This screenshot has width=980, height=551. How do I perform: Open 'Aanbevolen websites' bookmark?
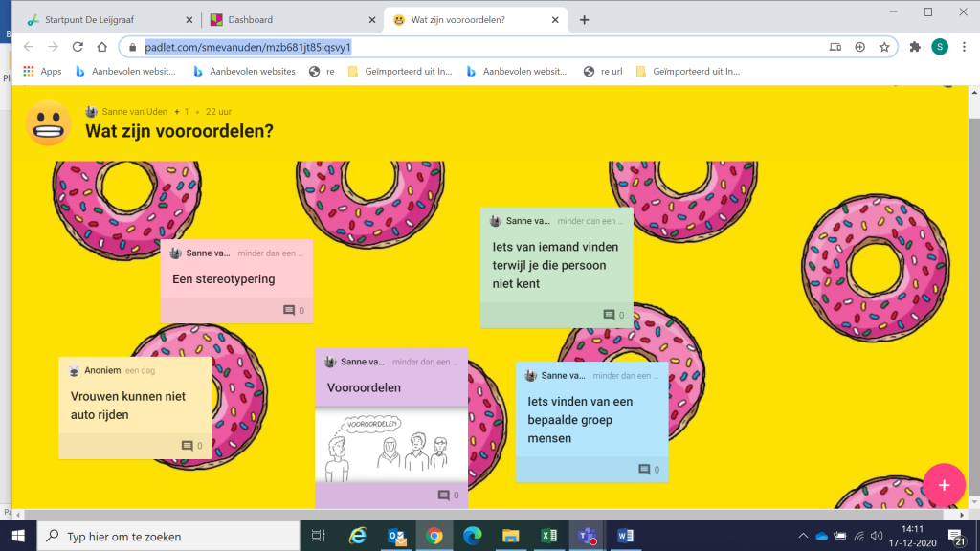tap(244, 71)
